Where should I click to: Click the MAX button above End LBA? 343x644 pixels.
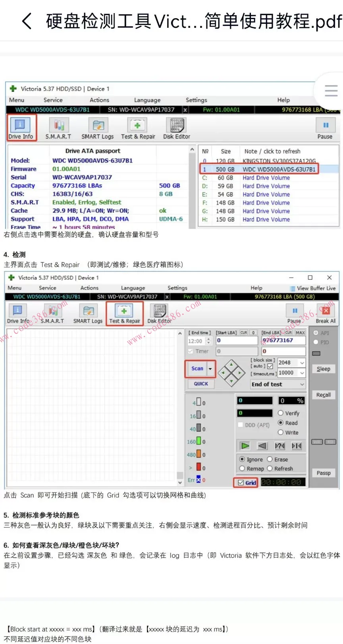click(x=301, y=333)
